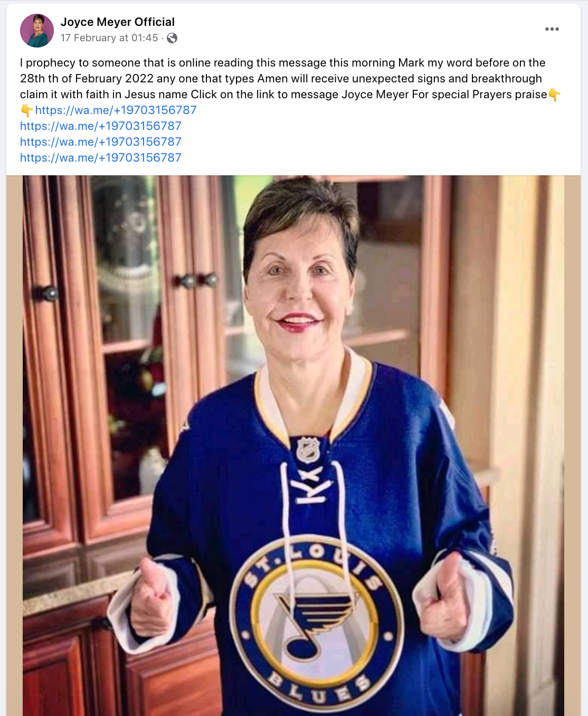Open the post photo of the woman
Viewport: 588px width, 716px height.
click(293, 446)
